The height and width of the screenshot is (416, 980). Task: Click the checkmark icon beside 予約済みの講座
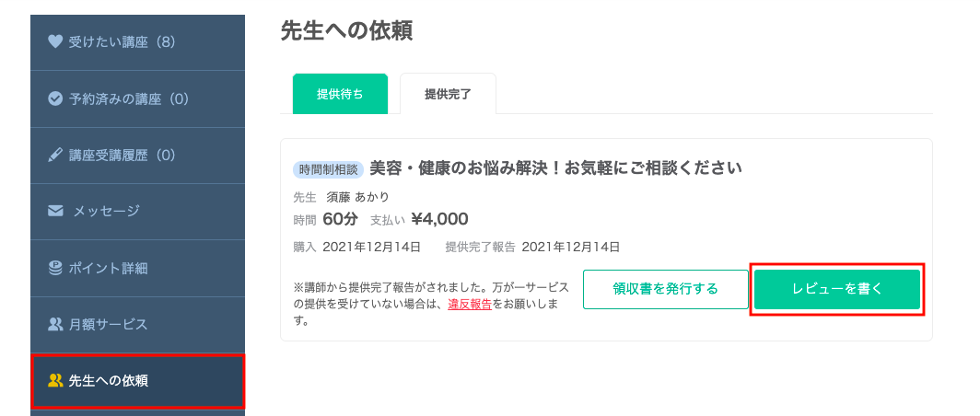(x=55, y=98)
